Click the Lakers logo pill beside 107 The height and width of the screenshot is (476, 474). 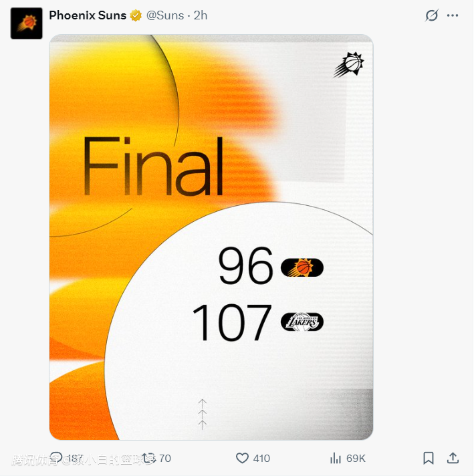[302, 322]
